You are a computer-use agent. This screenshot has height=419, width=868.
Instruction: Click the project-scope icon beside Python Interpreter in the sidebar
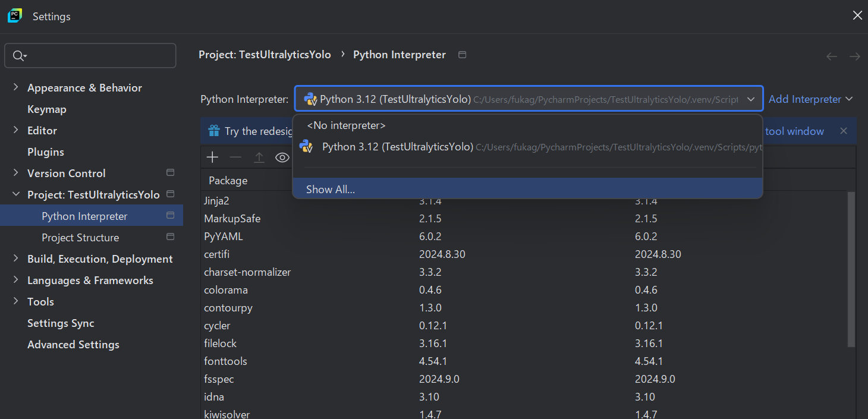(171, 216)
